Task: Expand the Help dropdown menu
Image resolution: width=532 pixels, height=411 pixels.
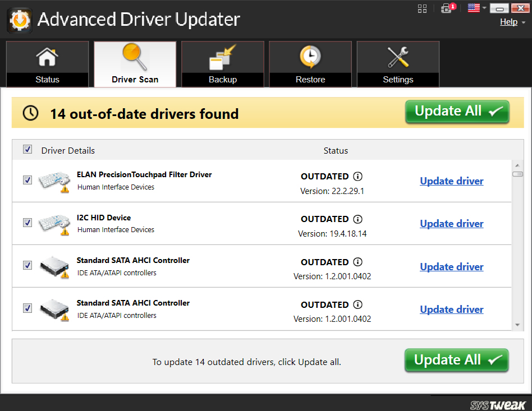Action: click(508, 22)
